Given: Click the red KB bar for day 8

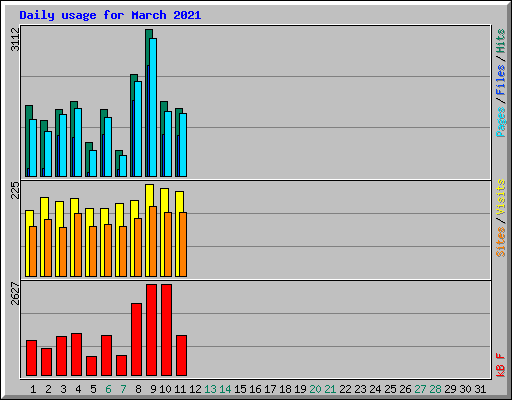Looking at the screenshot, I should [136, 339].
